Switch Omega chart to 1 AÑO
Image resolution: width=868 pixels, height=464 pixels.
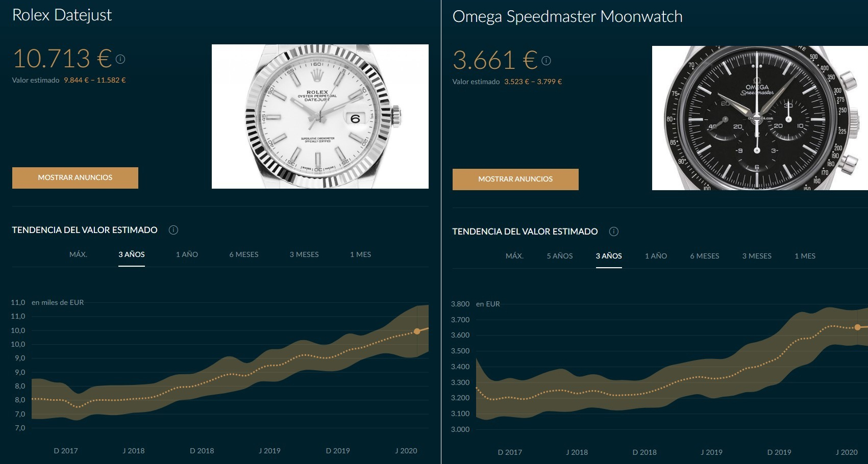pyautogui.click(x=656, y=256)
